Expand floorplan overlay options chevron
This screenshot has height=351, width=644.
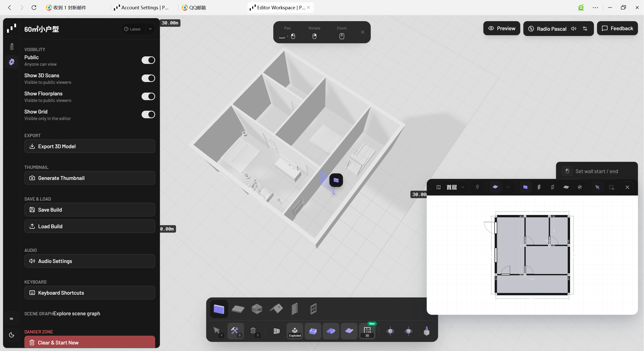tap(508, 187)
